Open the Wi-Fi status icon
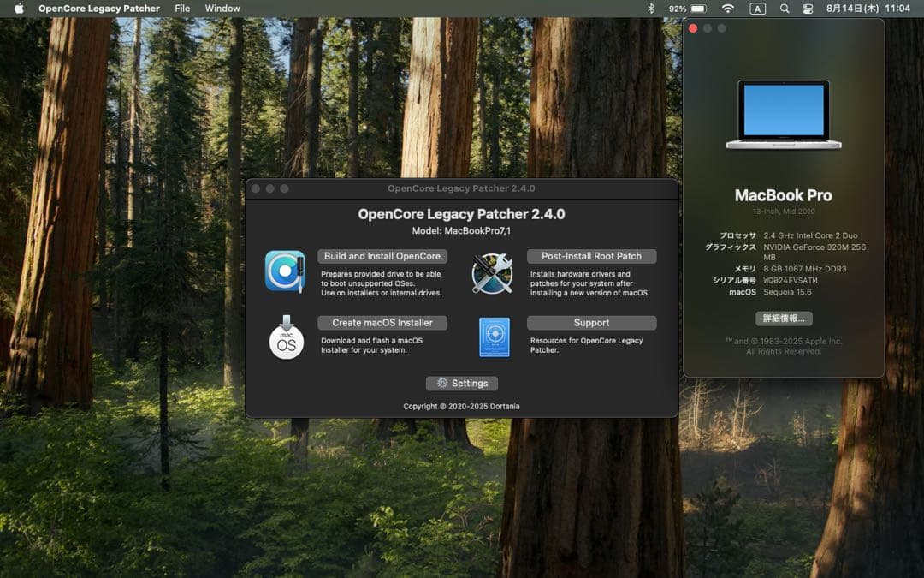This screenshot has height=578, width=924. [728, 9]
